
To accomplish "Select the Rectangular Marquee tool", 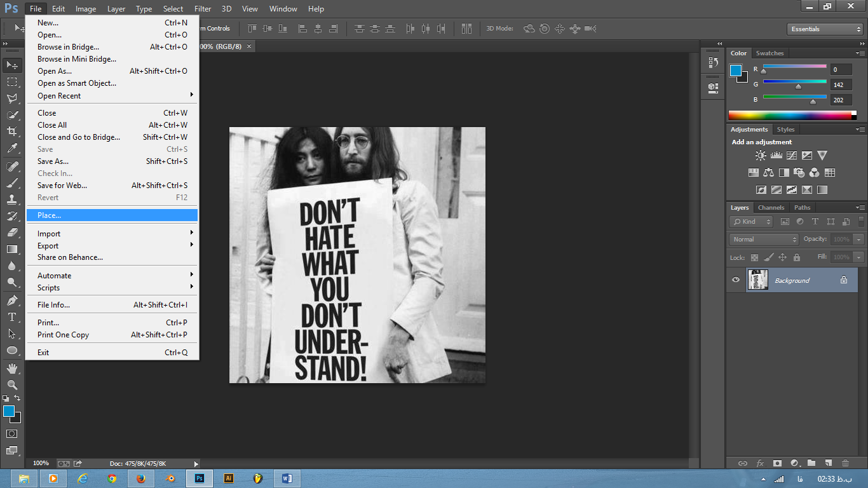I will tap(12, 82).
